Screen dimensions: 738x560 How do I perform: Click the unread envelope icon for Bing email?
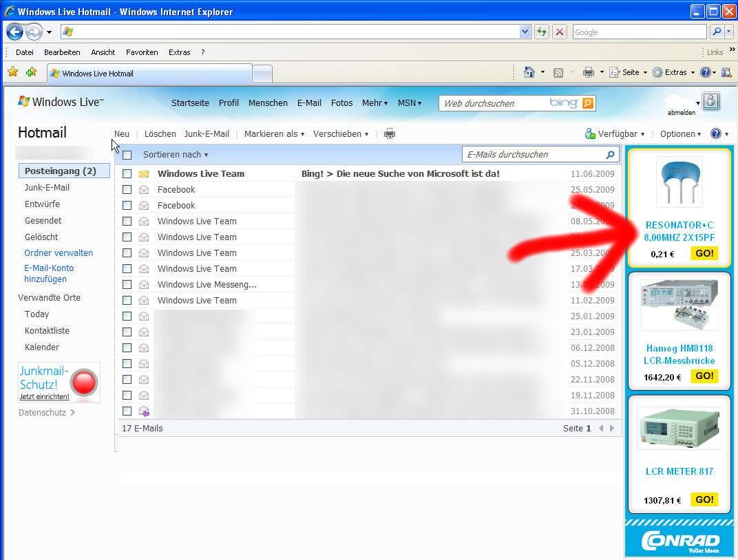[x=144, y=174]
